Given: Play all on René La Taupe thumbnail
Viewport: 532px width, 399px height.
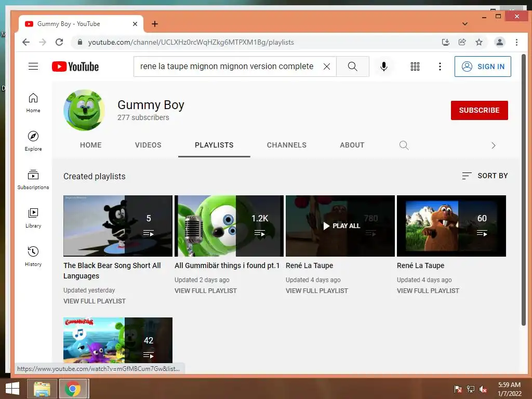Looking at the screenshot, I should (x=340, y=225).
